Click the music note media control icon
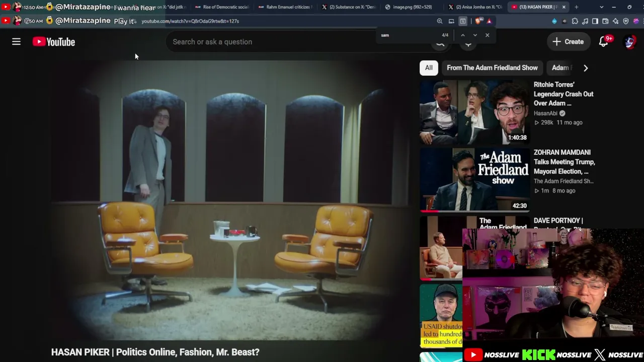Viewport: 644px width, 362px height. pyautogui.click(x=585, y=21)
